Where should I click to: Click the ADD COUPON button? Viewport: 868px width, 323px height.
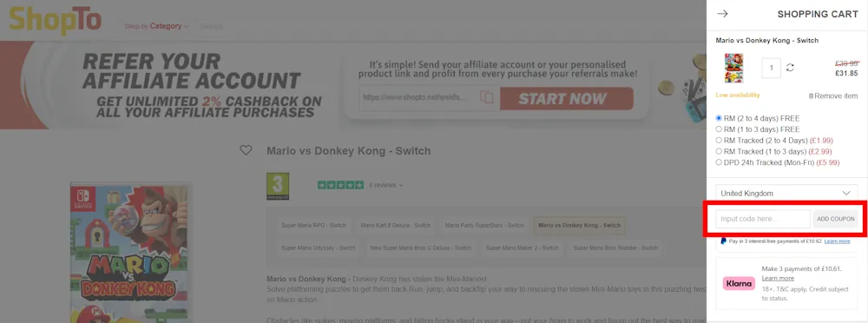(x=835, y=219)
